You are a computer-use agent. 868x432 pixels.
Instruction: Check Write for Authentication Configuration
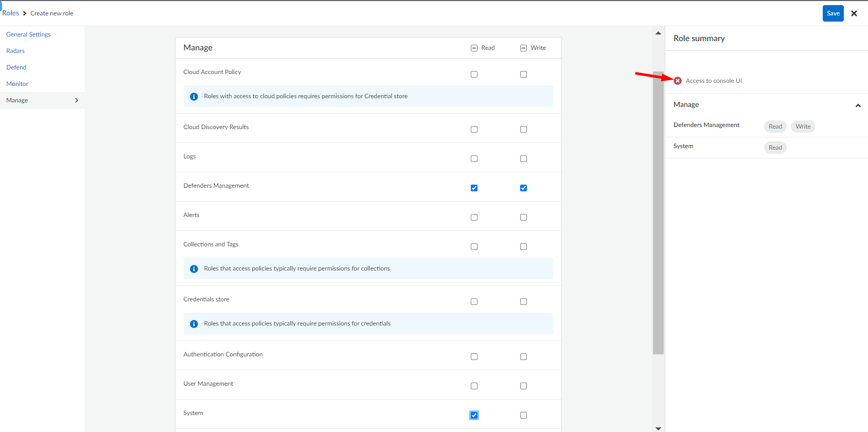tap(523, 356)
